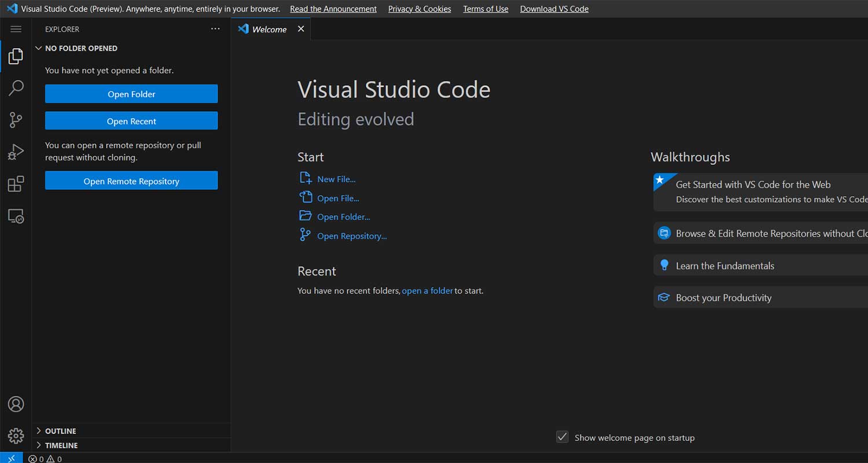Screen dimensions: 868x463
Task: Select the Welcome tab
Action: pyautogui.click(x=269, y=30)
